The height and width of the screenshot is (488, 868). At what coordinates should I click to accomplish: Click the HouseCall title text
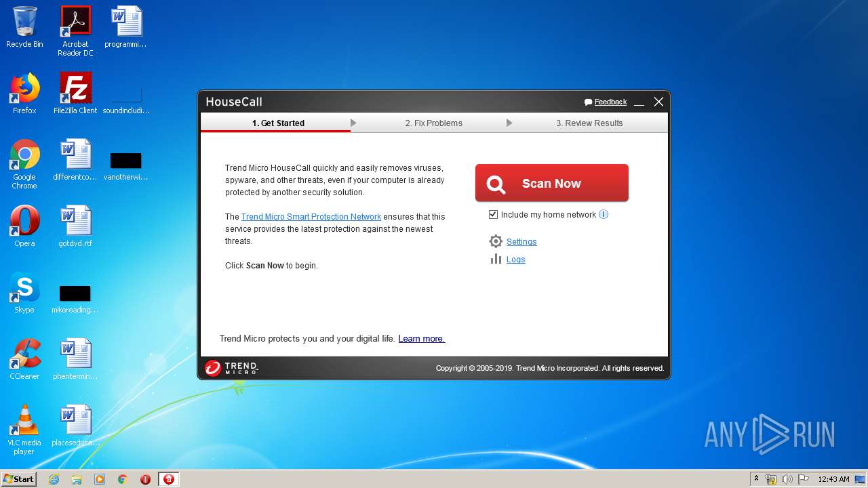pos(233,102)
